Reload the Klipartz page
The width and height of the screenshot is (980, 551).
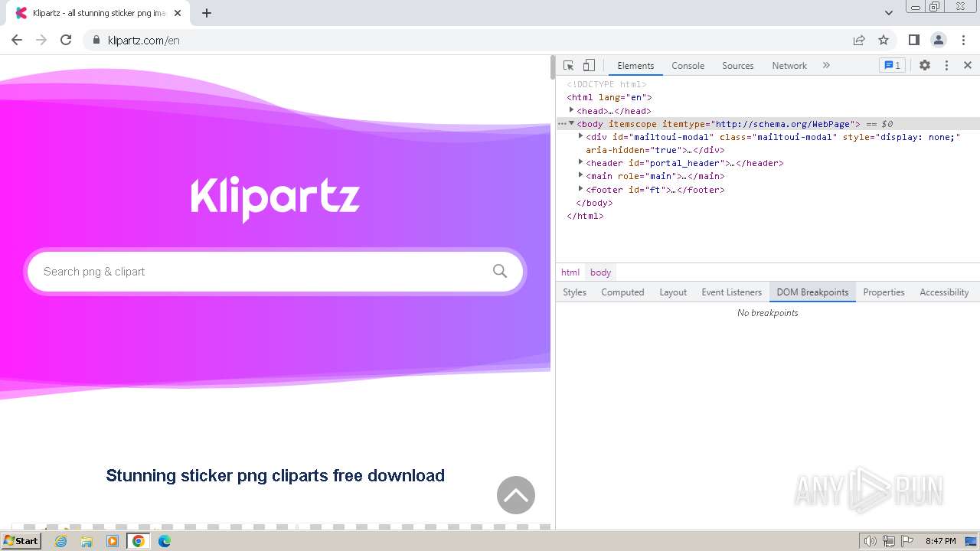[66, 40]
